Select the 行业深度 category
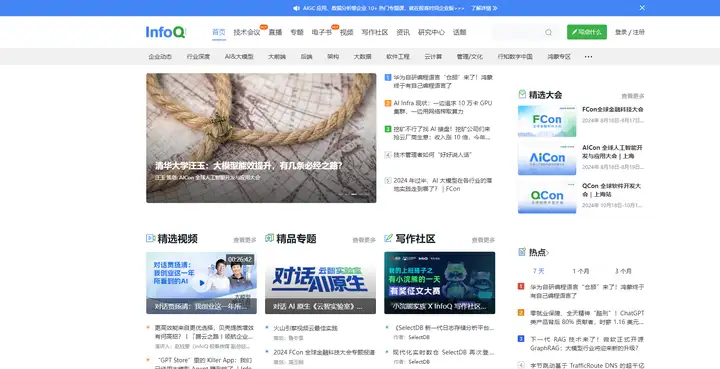 pos(198,57)
